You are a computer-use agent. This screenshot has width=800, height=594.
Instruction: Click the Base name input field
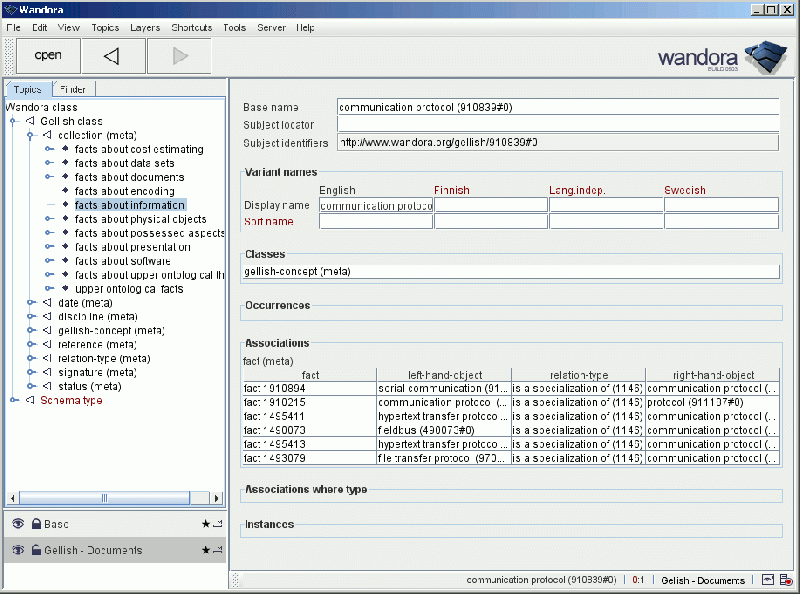point(557,107)
